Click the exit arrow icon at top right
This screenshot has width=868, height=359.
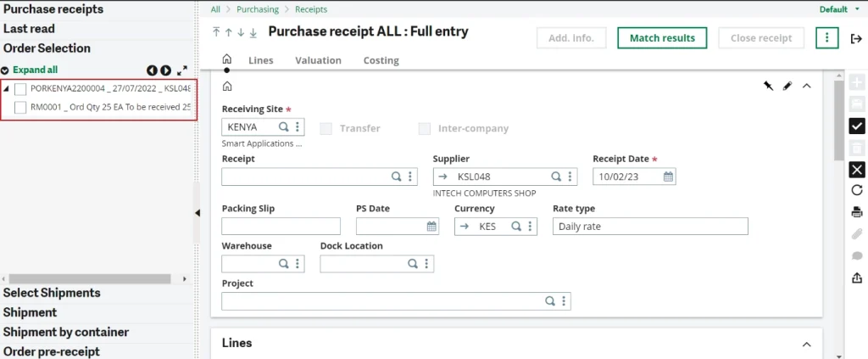[856, 38]
